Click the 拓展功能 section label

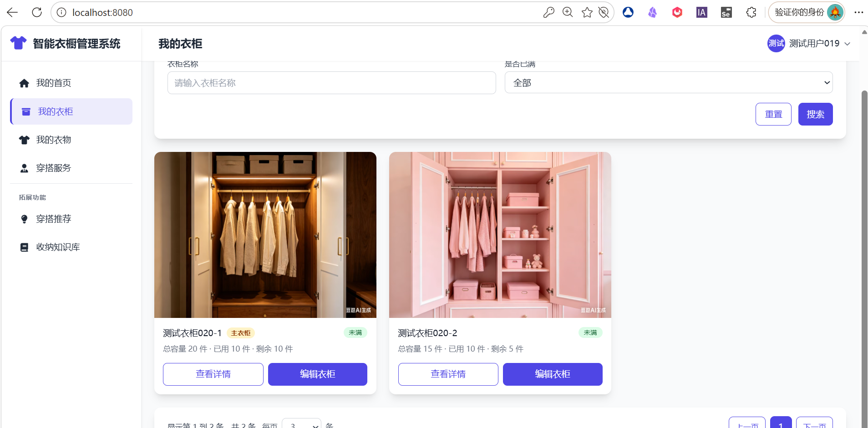point(32,197)
